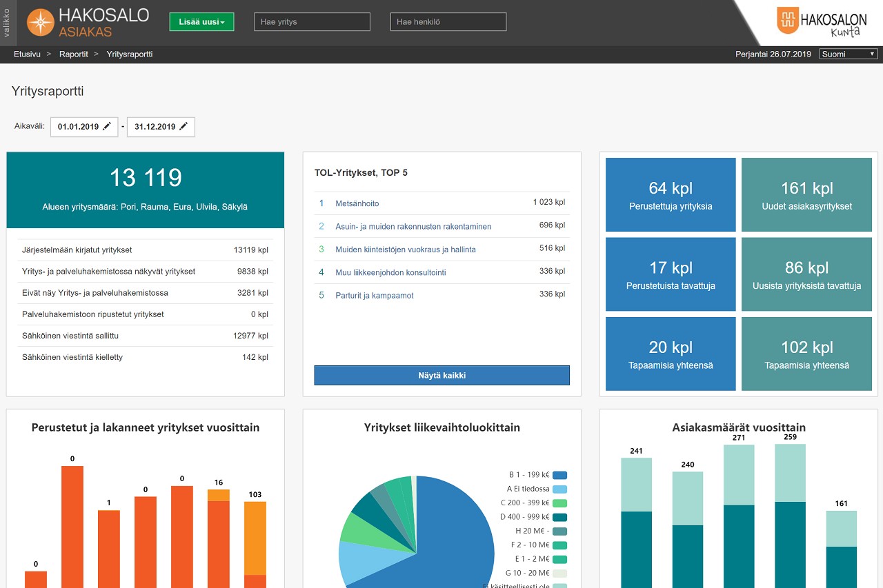Screen dimensions: 883x588
Task: Click the bar labeled 103
Action: pos(255,545)
